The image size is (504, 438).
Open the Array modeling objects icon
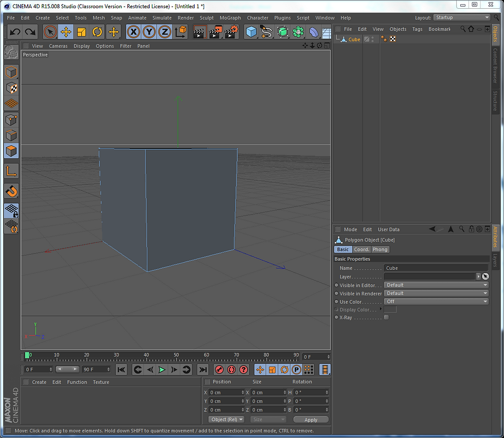(x=298, y=32)
